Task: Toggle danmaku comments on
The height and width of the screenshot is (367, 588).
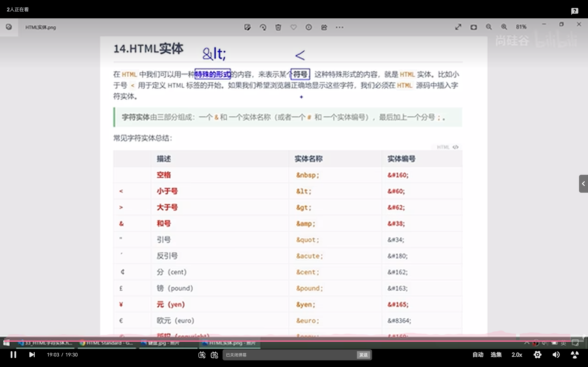Action: [202, 355]
